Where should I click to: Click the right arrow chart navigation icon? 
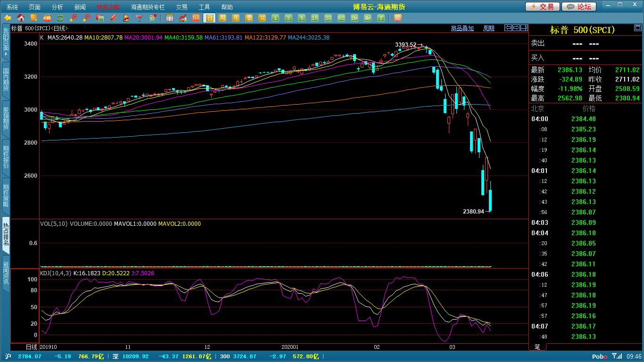516,28
